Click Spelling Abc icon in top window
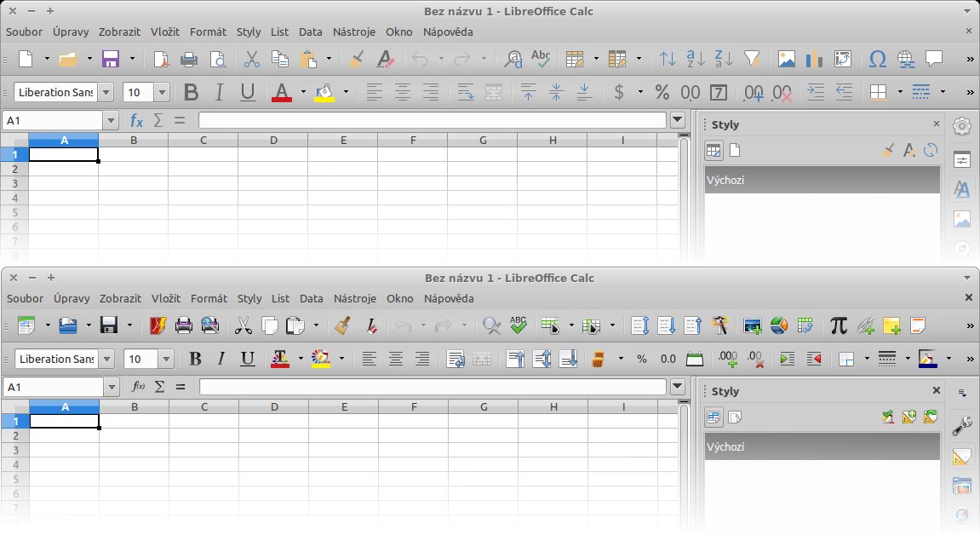Screen dimensions: 980x541 pos(541,59)
